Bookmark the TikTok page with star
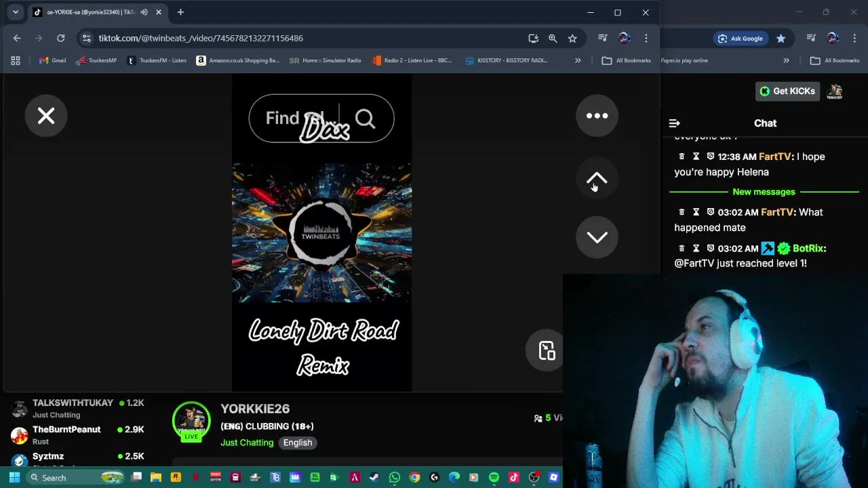Image resolution: width=868 pixels, height=488 pixels. click(x=572, y=39)
